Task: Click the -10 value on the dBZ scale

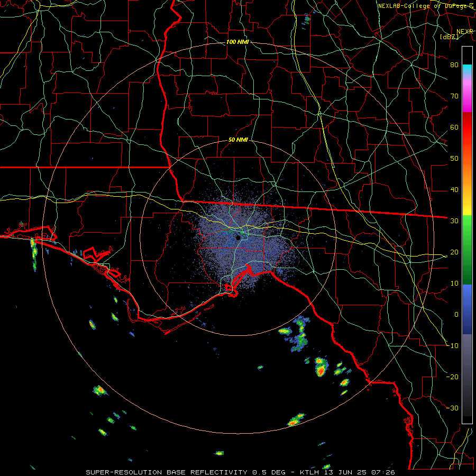Action: pyautogui.click(x=452, y=346)
